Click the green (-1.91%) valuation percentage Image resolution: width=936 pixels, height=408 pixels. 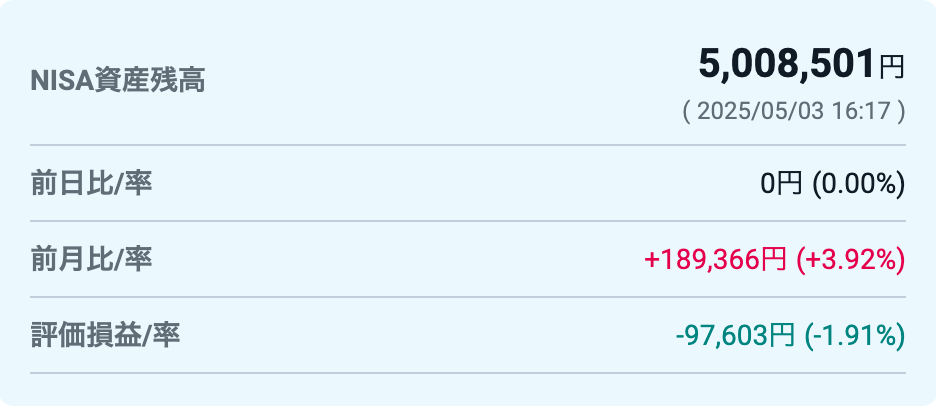point(855,336)
